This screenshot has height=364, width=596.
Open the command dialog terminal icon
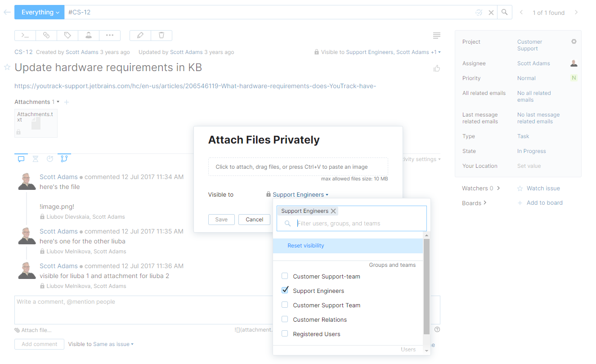(25, 35)
